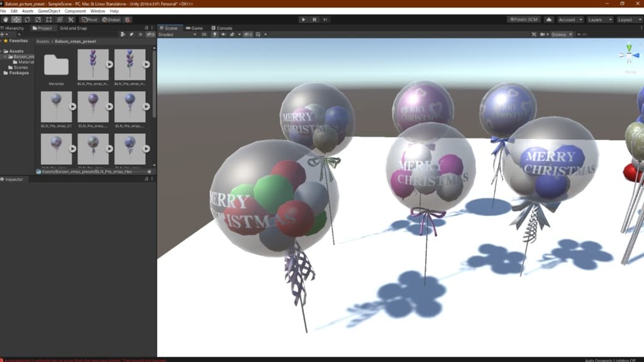
Task: Select the Move tool
Action: (16, 19)
